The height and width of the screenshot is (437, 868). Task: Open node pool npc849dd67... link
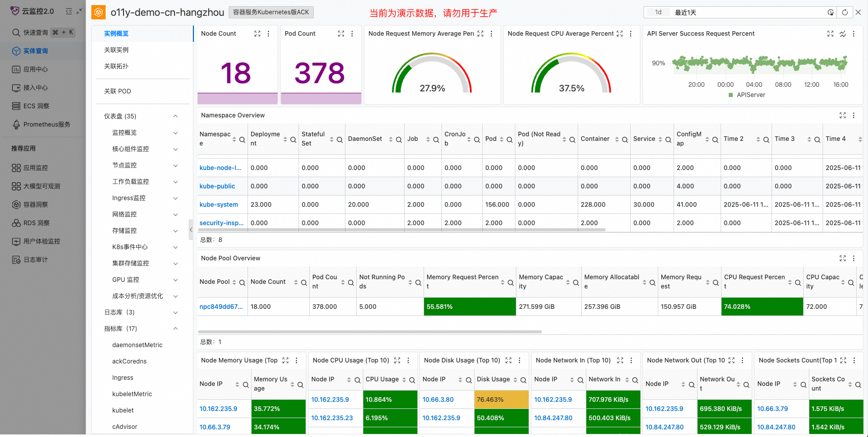221,307
